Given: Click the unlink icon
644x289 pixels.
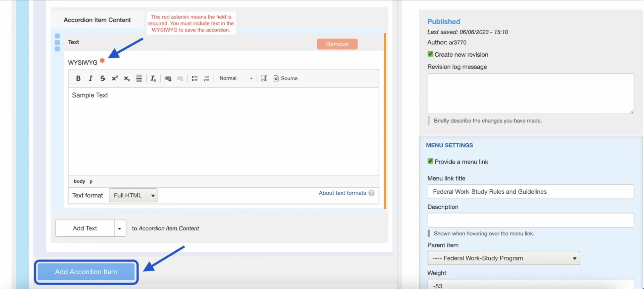Looking at the screenshot, I should click(x=180, y=78).
